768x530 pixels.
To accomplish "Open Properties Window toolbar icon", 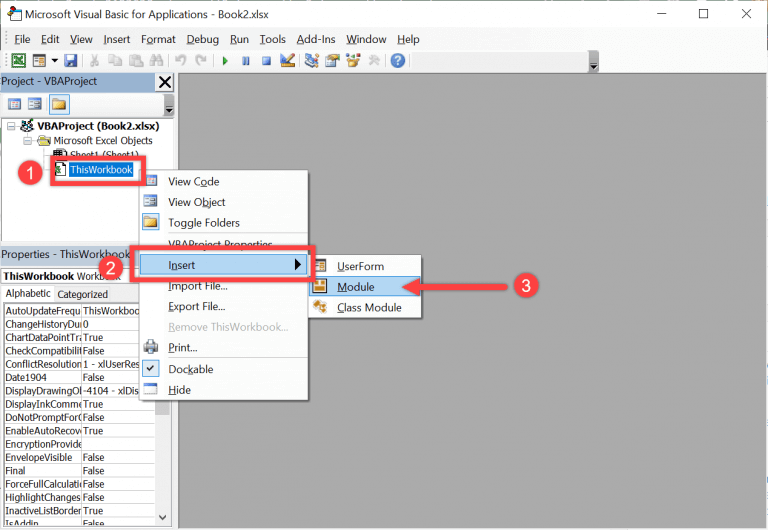I will point(332,61).
